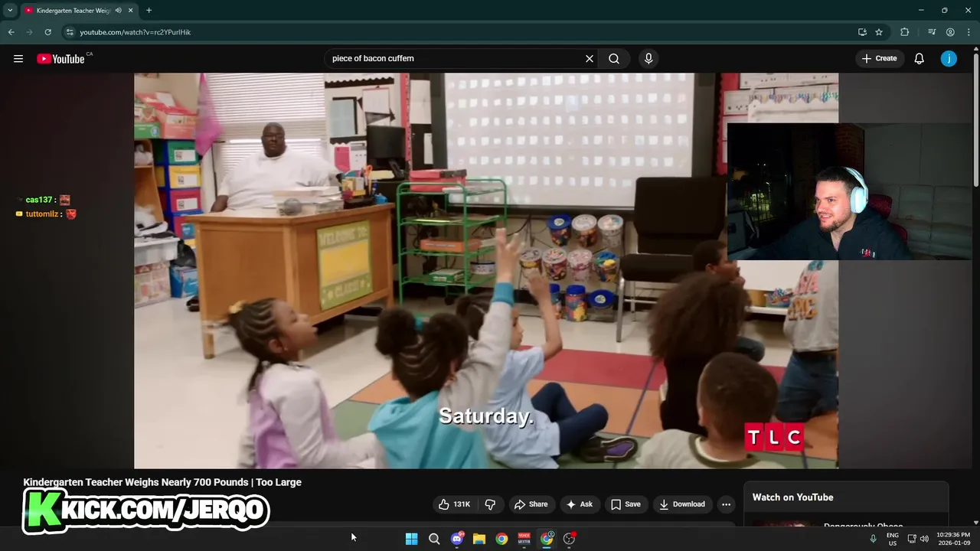Close the Kindergarten Teacher tab
This screenshot has height=551, width=980.
[x=131, y=10]
